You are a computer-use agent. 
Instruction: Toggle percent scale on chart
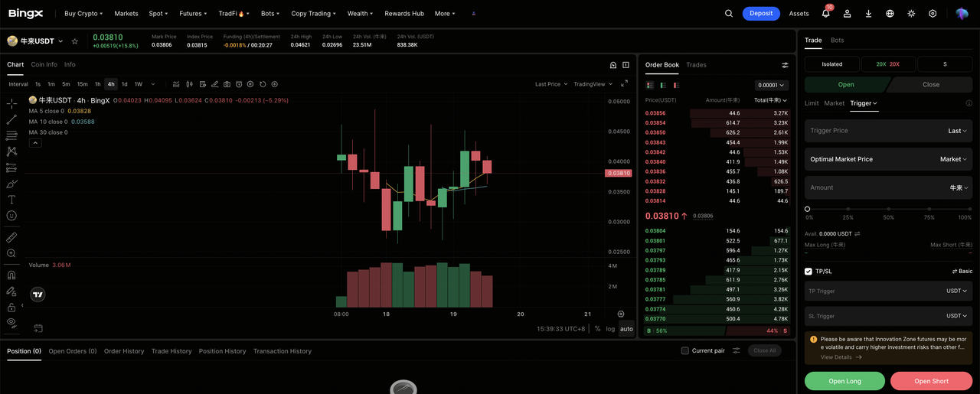pyautogui.click(x=597, y=329)
